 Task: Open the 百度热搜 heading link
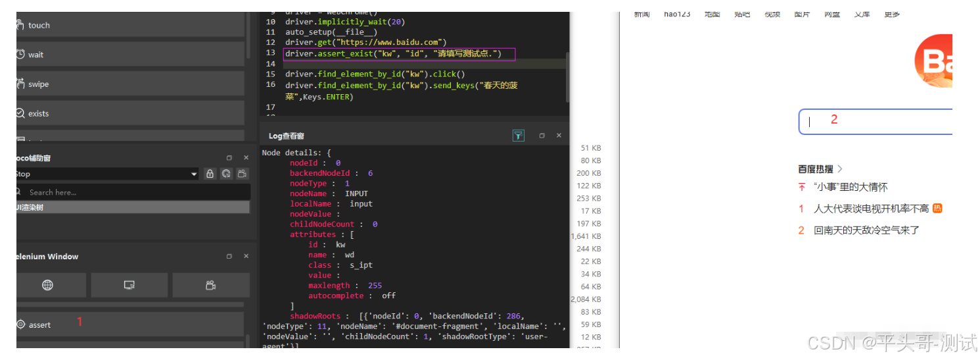[x=815, y=169]
